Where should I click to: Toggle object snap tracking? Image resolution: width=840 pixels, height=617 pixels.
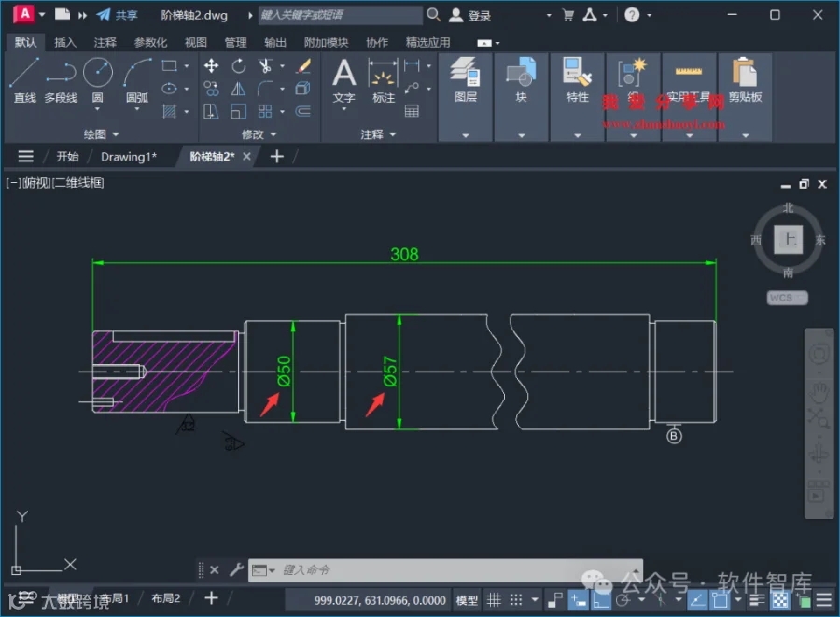pyautogui.click(x=697, y=600)
